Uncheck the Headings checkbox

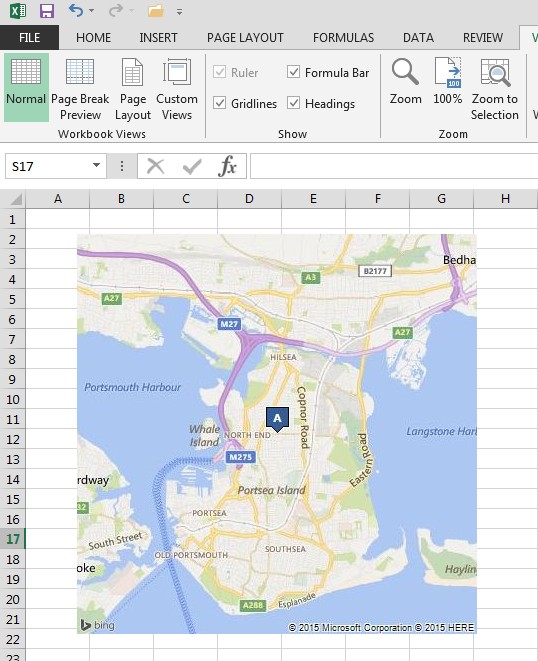(x=293, y=103)
